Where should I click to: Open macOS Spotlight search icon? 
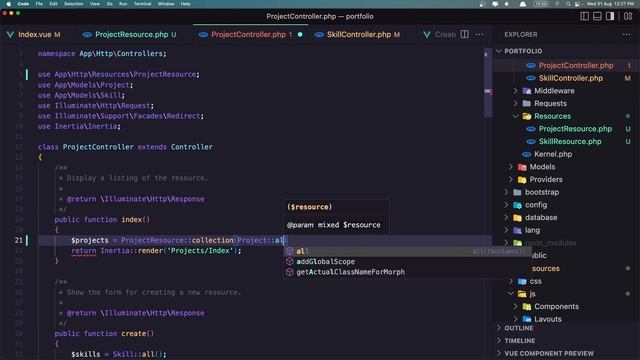[568, 4]
